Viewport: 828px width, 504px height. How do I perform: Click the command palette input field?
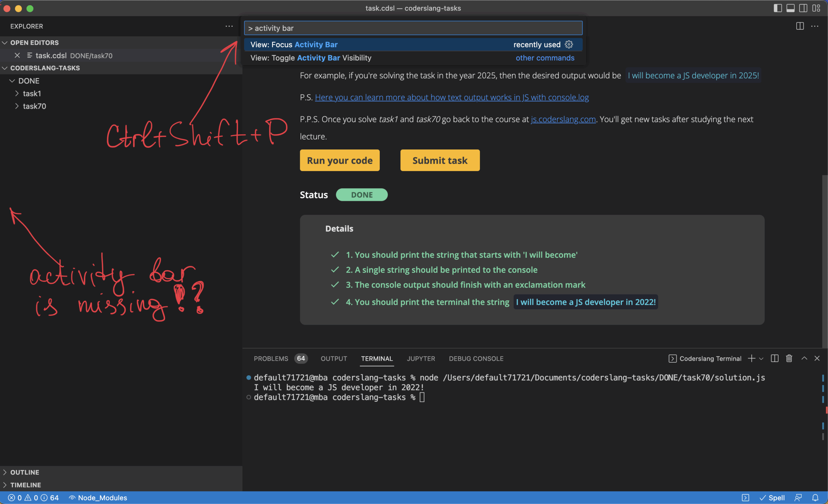click(413, 28)
